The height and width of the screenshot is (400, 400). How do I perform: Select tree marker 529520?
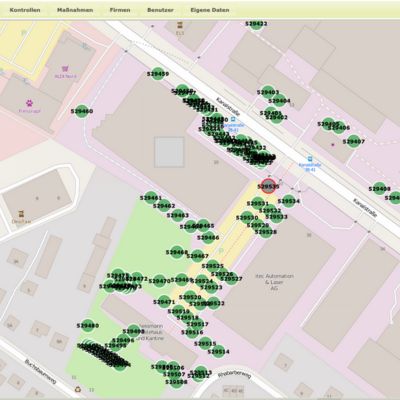[x=190, y=297]
